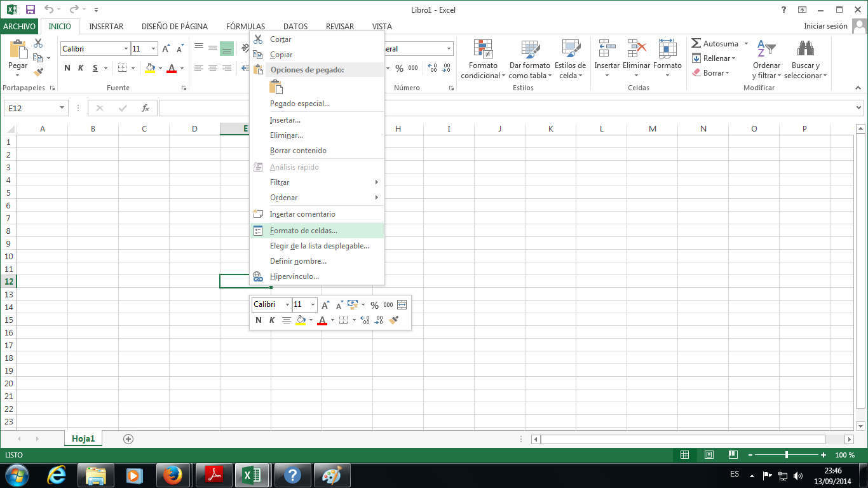Open the Name Box dropdown arrow
This screenshot has height=488, width=868.
coord(62,108)
